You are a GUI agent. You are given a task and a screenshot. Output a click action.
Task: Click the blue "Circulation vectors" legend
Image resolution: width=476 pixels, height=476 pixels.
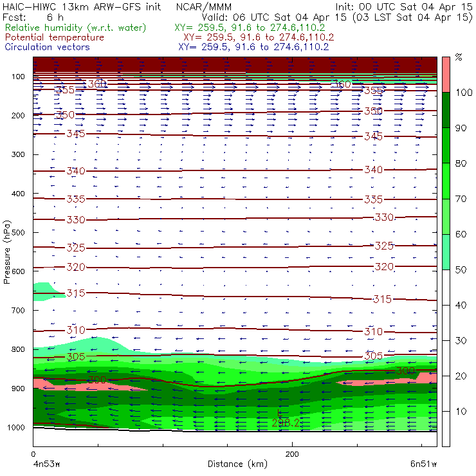[48, 47]
